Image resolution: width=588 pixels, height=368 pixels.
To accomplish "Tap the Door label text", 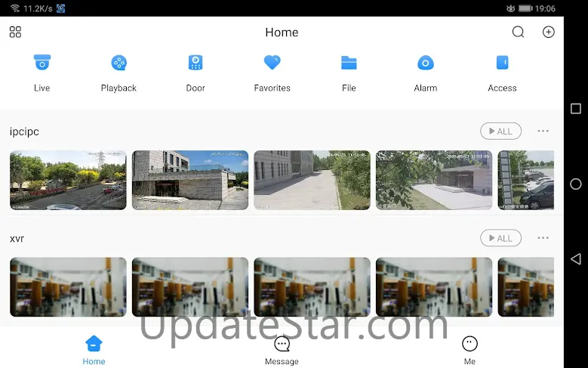I will click(195, 88).
